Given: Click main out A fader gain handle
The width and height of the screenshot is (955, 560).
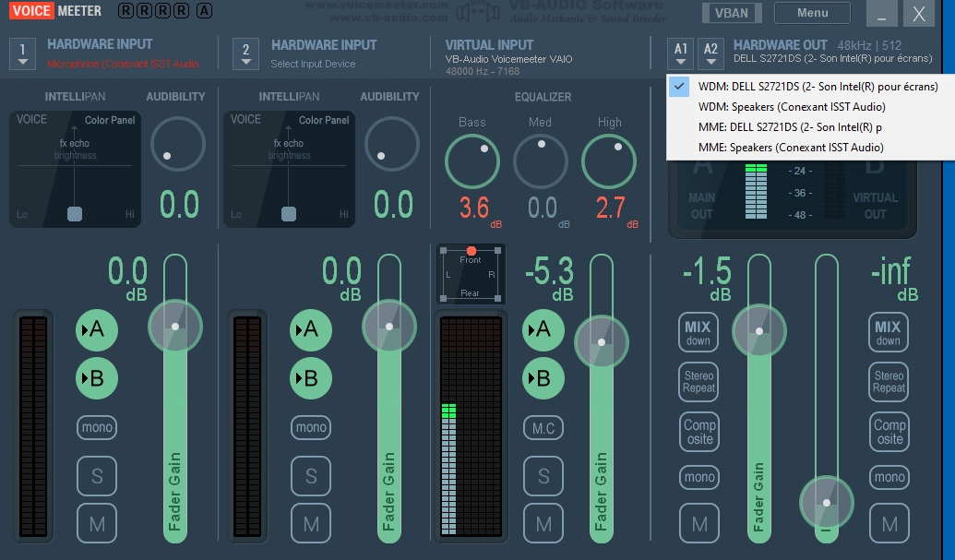Looking at the screenshot, I should pyautogui.click(x=758, y=331).
